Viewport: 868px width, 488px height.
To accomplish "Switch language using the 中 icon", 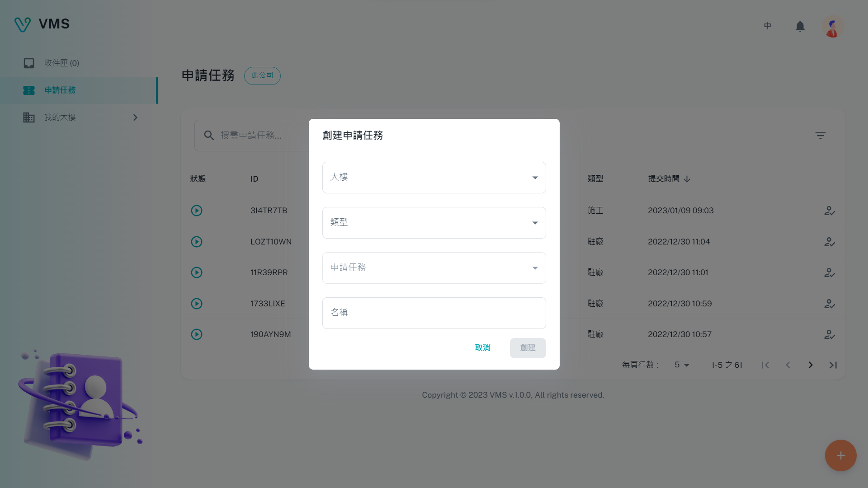I will (767, 26).
